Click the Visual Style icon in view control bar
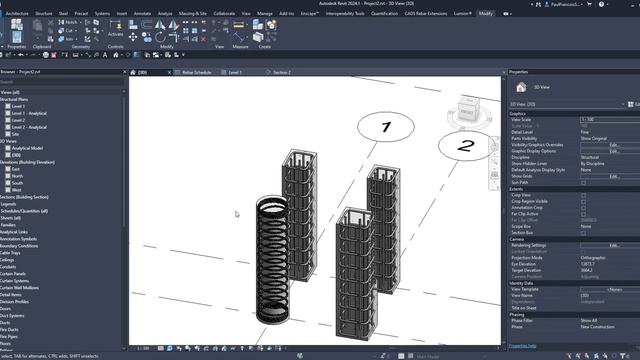The height and width of the screenshot is (360, 640). point(170,349)
